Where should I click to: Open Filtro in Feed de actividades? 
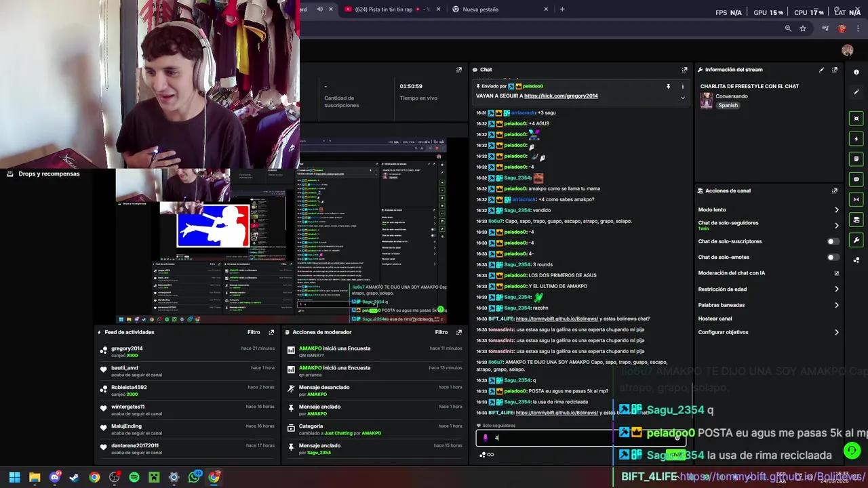click(254, 332)
